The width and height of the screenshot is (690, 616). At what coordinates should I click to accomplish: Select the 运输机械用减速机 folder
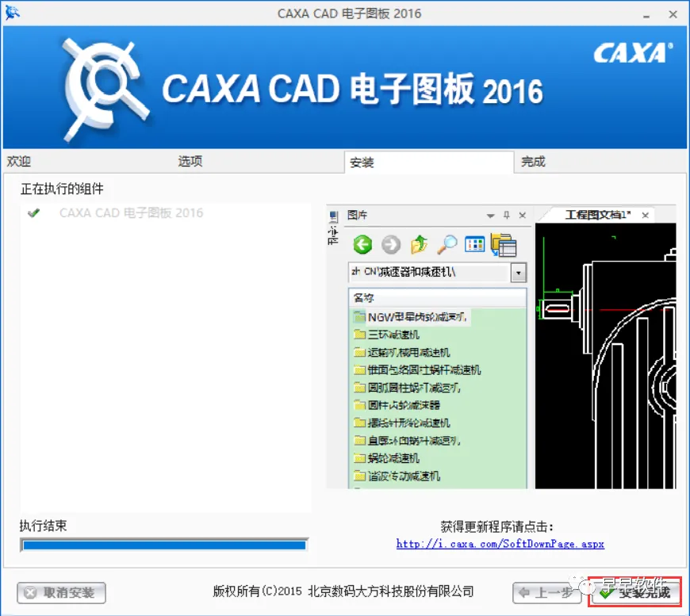tap(402, 353)
